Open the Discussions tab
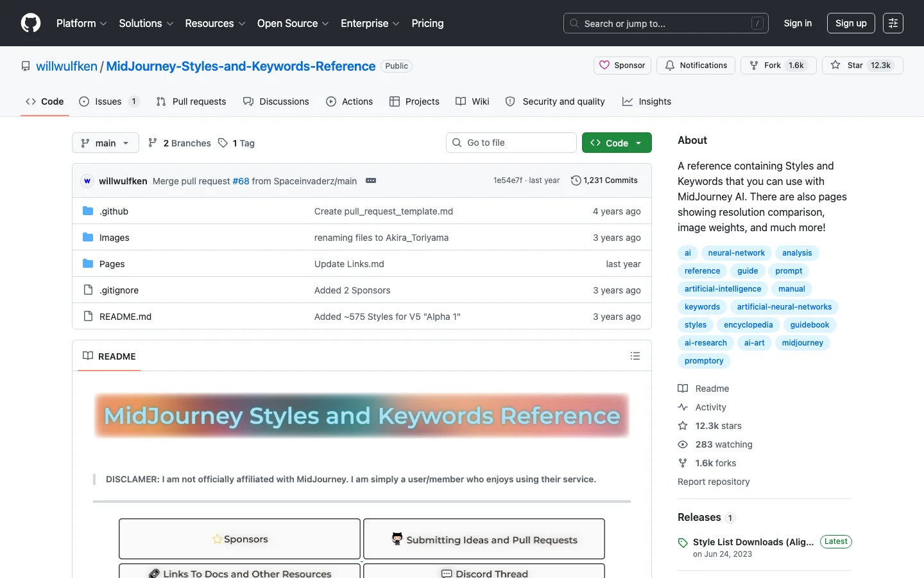 tap(276, 101)
